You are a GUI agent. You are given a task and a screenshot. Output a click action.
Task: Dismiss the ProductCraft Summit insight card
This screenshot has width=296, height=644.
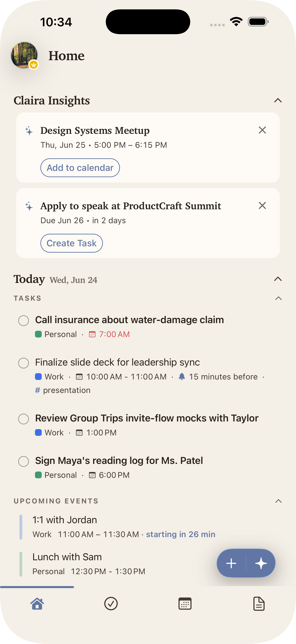pyautogui.click(x=262, y=205)
